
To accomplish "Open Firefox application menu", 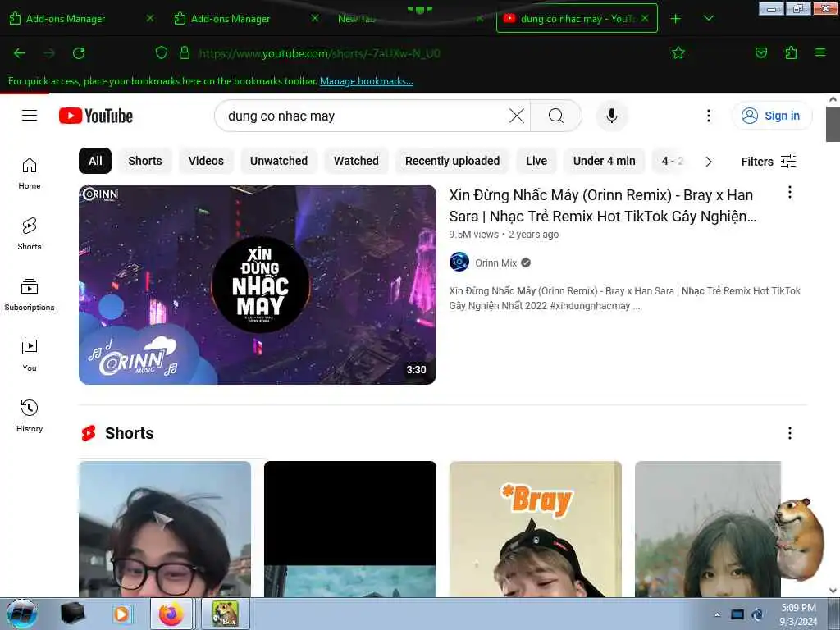I will (820, 53).
